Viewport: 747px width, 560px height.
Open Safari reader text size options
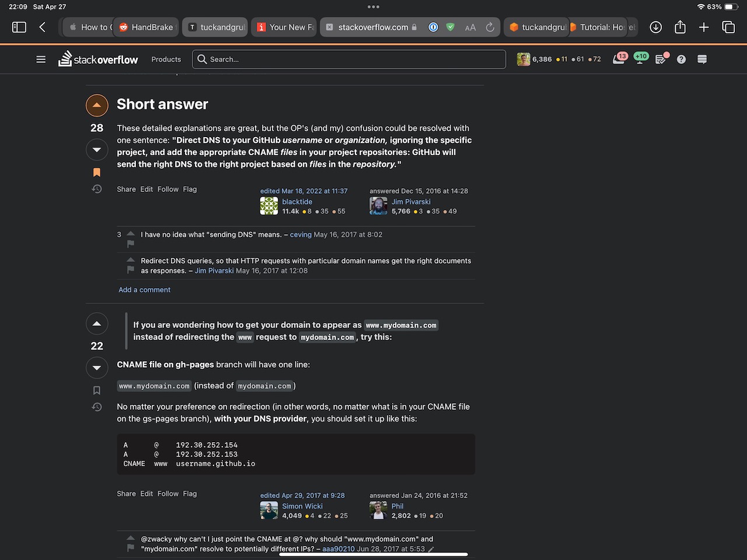click(470, 27)
